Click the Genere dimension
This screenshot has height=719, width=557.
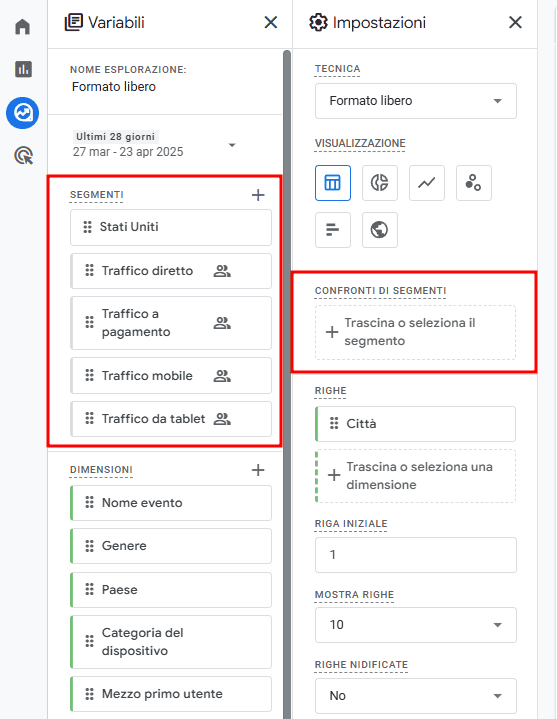click(171, 546)
